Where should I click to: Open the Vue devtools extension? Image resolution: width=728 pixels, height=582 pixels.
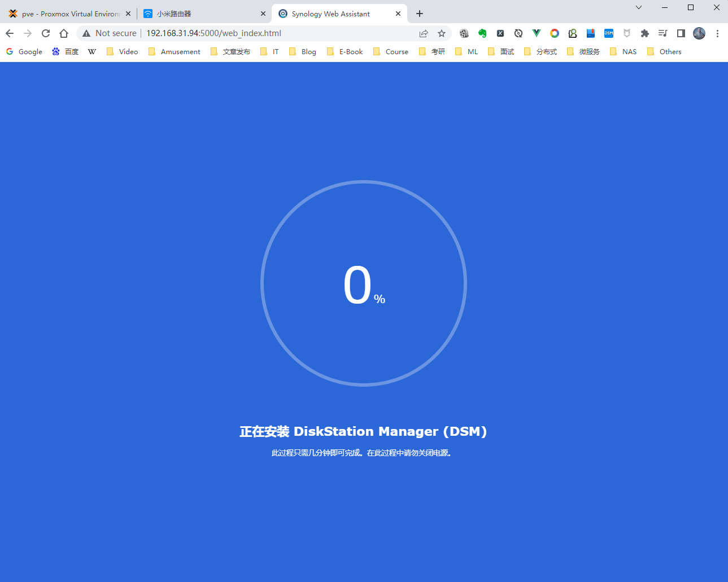tap(537, 33)
